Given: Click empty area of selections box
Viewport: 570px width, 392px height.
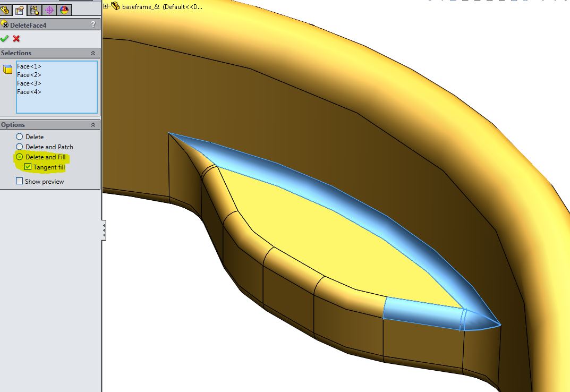Looking at the screenshot, I should (x=57, y=104).
